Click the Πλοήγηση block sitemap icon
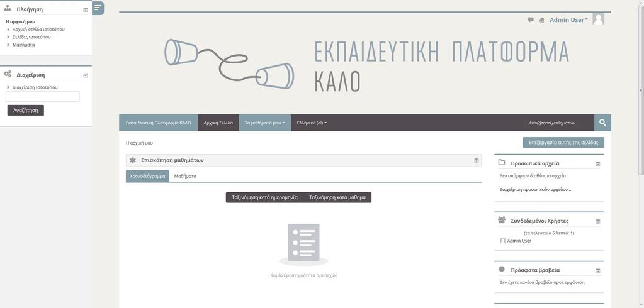 click(x=8, y=9)
